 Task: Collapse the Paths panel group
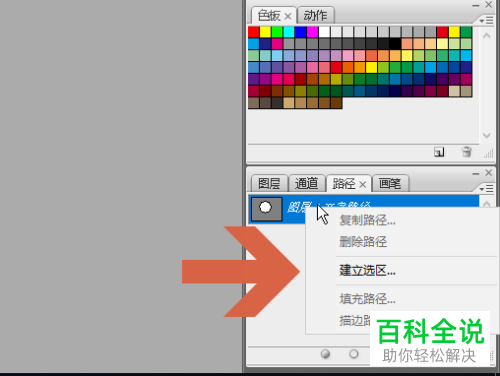(x=476, y=174)
